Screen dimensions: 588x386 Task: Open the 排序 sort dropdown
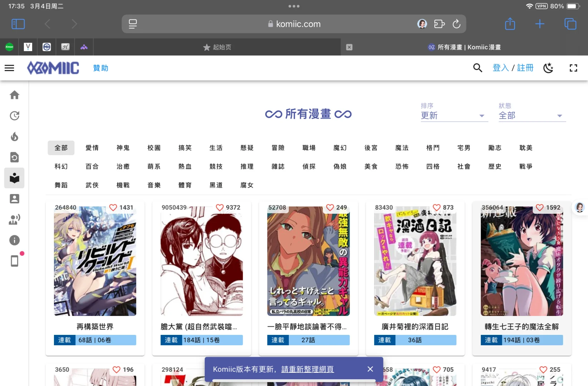pyautogui.click(x=454, y=115)
